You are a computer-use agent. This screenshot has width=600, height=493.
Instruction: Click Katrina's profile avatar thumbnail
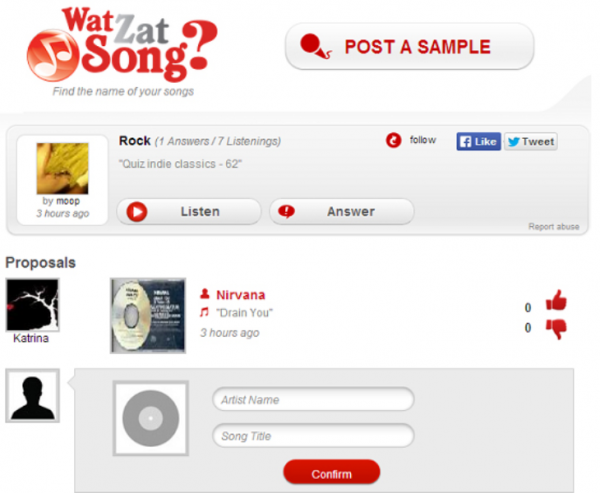[x=33, y=305]
